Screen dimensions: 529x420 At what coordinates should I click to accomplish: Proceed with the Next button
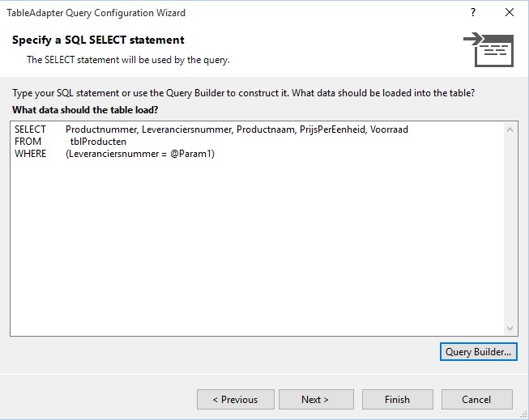click(316, 400)
